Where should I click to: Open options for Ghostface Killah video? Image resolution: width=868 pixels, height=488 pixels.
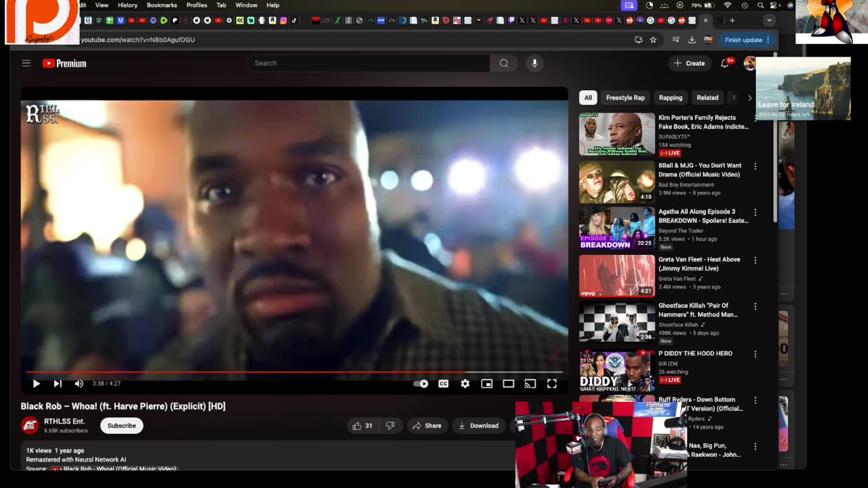755,306
